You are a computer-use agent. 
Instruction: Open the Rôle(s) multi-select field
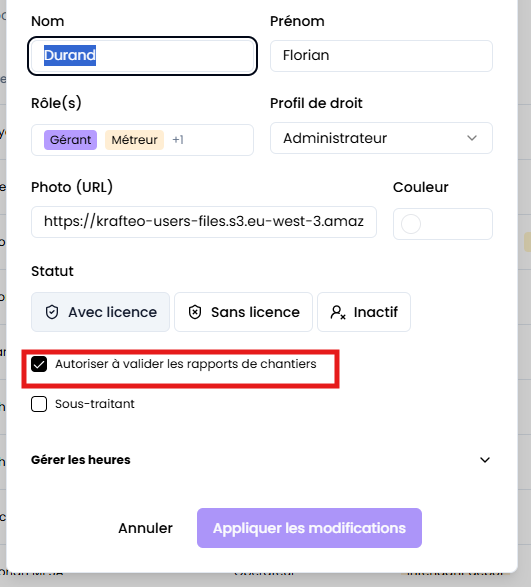click(x=142, y=140)
